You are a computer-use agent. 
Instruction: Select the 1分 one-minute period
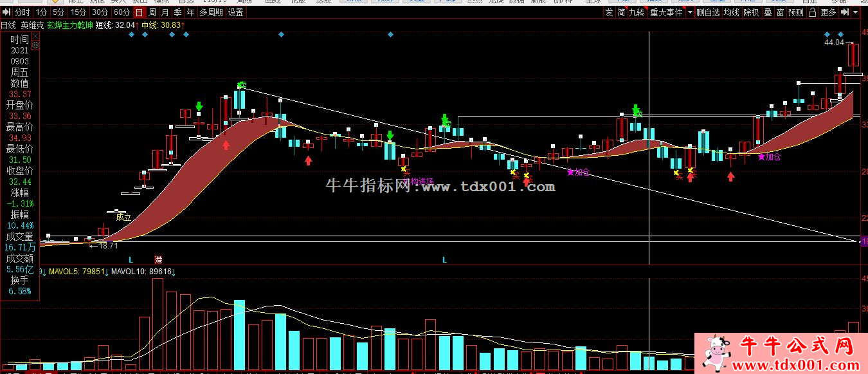point(42,12)
